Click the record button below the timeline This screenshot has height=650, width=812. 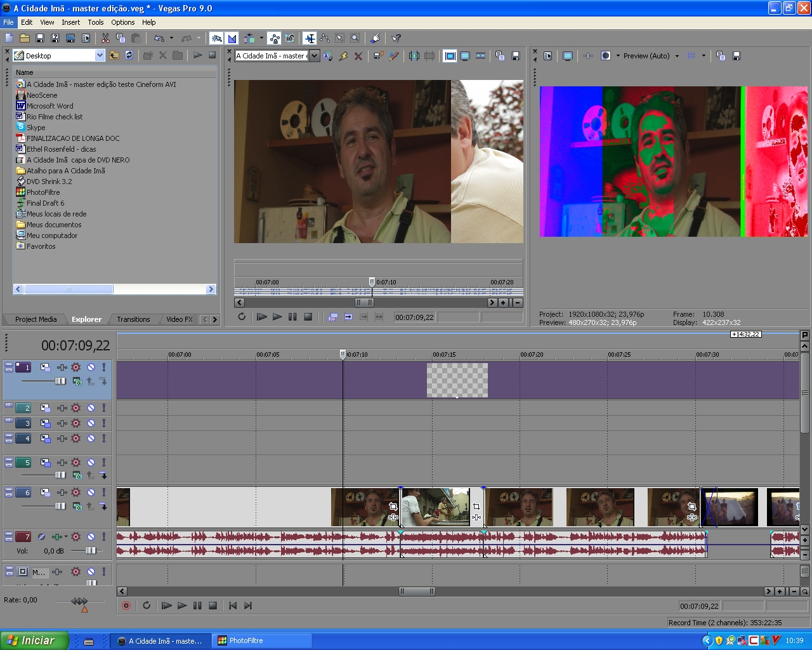point(126,606)
